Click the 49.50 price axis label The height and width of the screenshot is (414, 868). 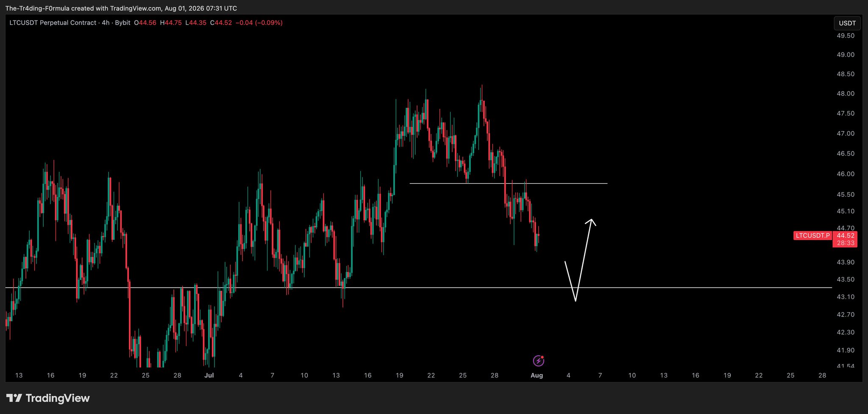(x=846, y=36)
